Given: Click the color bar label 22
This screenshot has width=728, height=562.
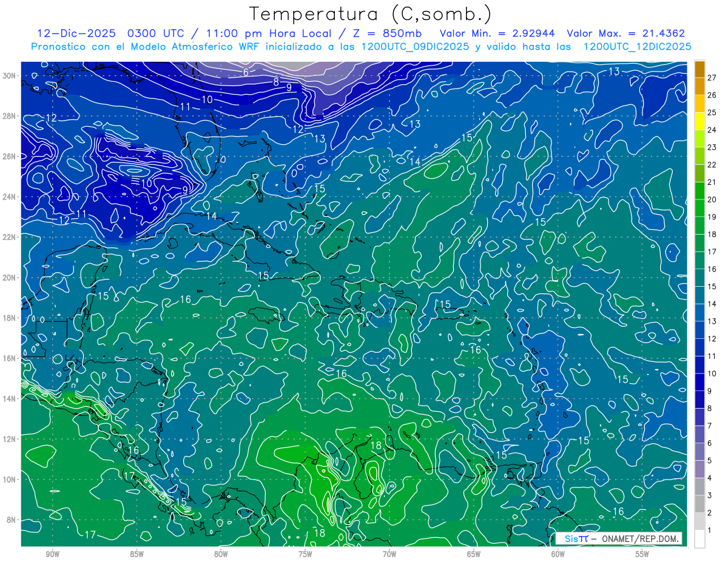Looking at the screenshot, I should pyautogui.click(x=712, y=164).
